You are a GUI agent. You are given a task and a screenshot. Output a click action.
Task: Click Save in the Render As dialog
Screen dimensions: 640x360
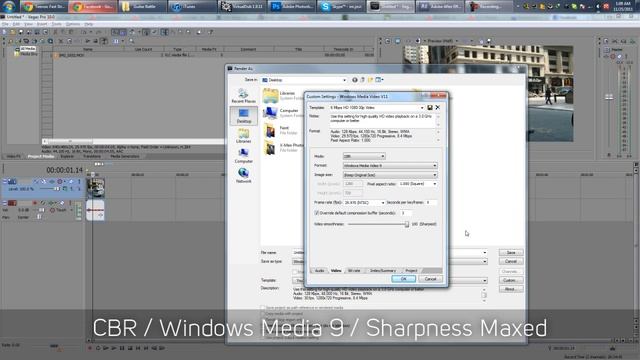(511, 253)
